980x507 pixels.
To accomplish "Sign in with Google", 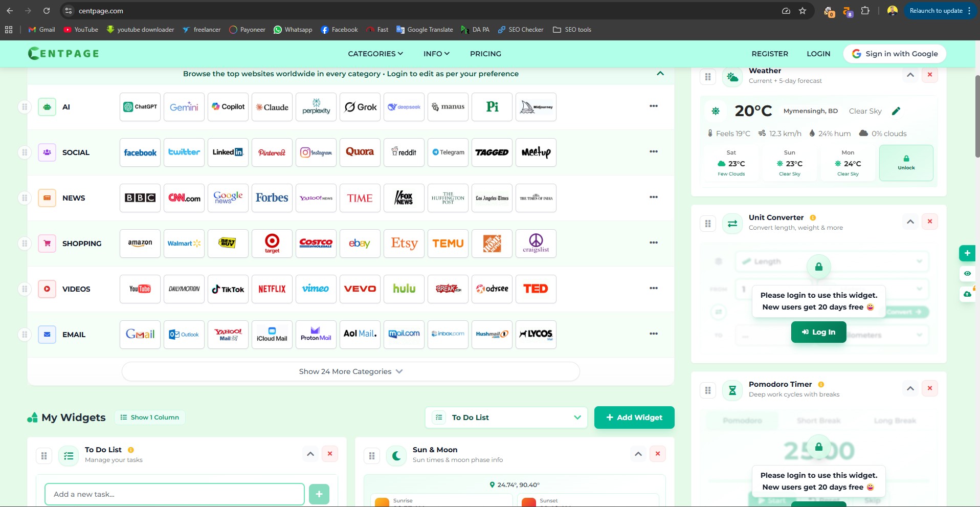I will (x=895, y=54).
